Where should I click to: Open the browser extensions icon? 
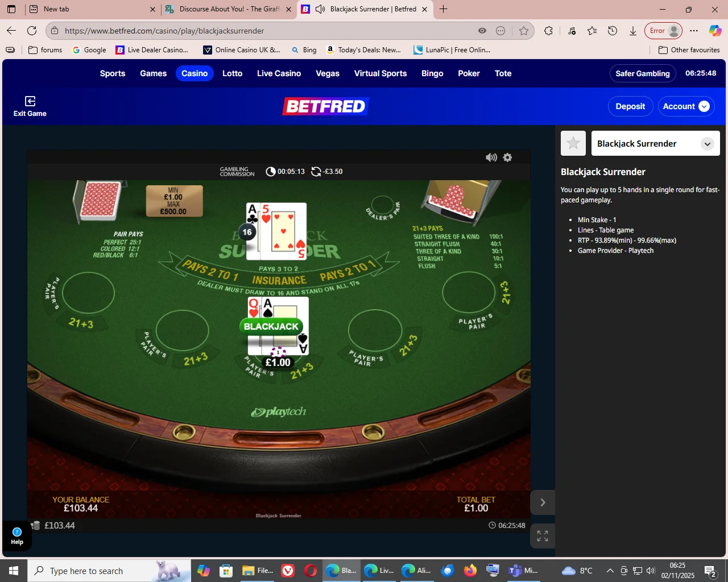[x=548, y=31]
